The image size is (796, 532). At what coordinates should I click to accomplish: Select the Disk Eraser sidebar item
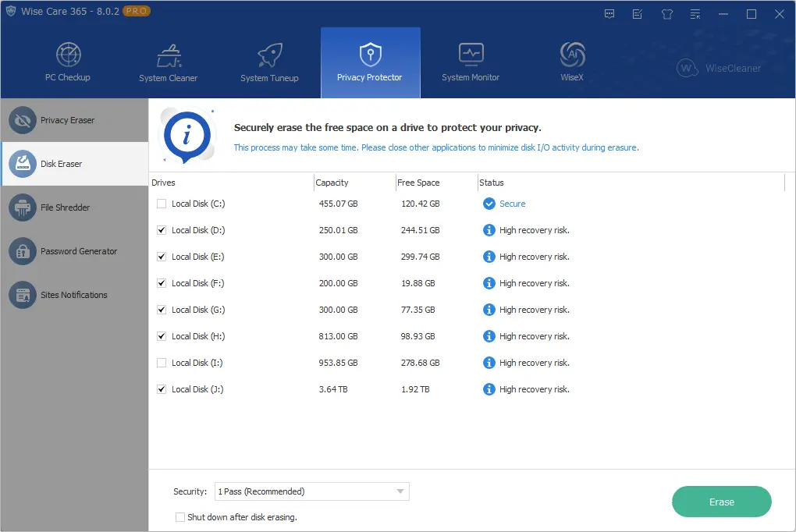pyautogui.click(x=75, y=164)
